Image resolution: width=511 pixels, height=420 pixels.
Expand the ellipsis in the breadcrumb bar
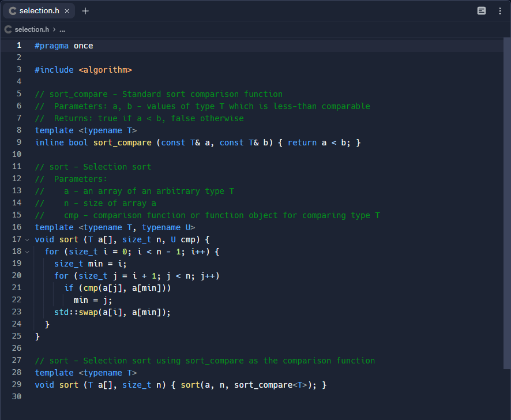[x=62, y=29]
